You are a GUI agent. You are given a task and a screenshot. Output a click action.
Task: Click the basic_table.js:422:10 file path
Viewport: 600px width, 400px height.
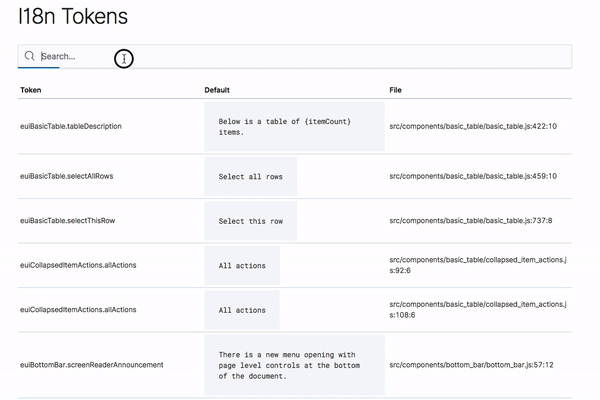pyautogui.click(x=473, y=126)
